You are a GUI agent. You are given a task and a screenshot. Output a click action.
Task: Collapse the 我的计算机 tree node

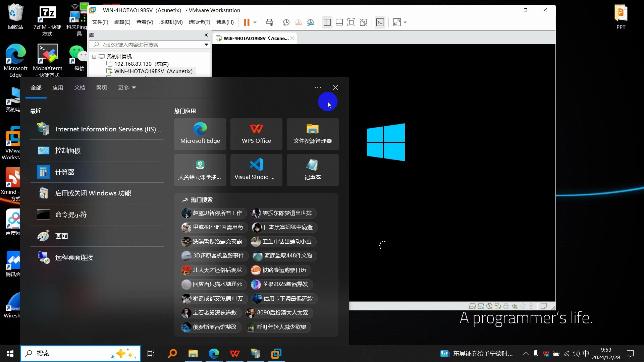tap(94, 57)
